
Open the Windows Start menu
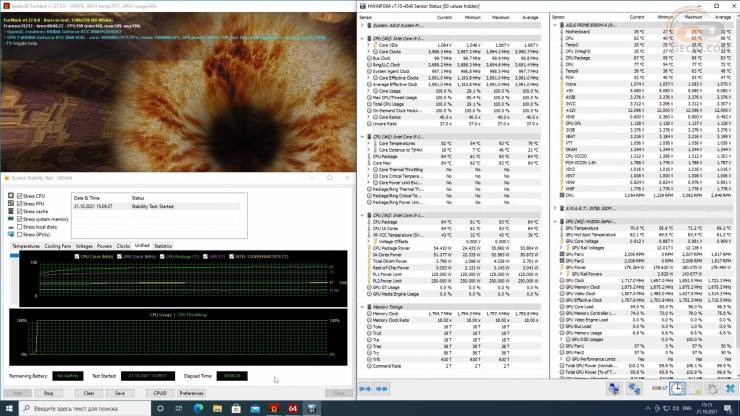pyautogui.click(x=9, y=408)
